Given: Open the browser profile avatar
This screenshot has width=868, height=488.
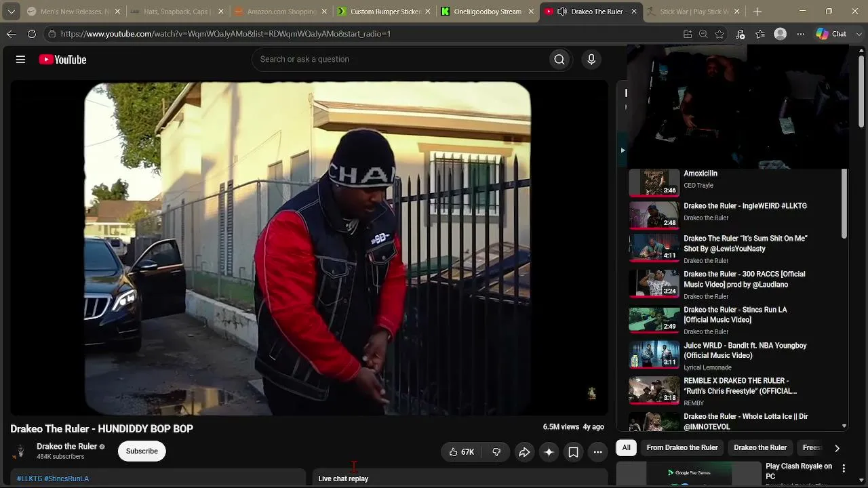Looking at the screenshot, I should (781, 34).
